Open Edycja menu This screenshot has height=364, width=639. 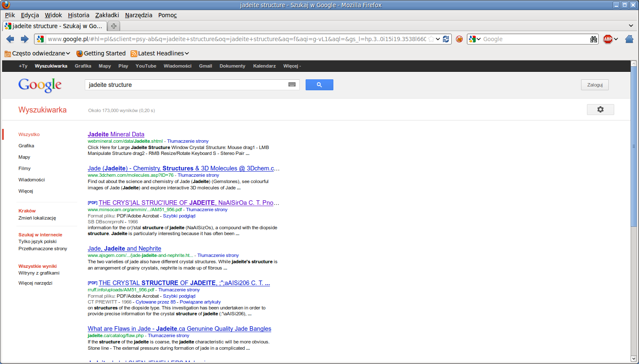30,15
